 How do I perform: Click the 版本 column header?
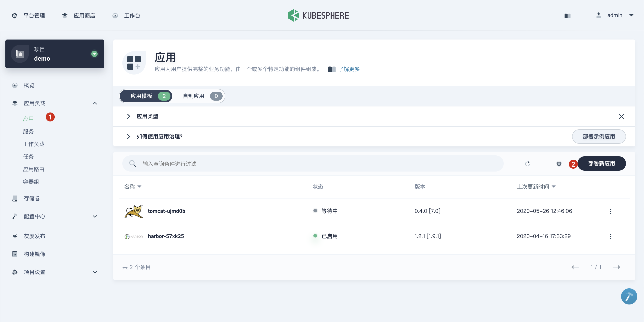pos(420,187)
